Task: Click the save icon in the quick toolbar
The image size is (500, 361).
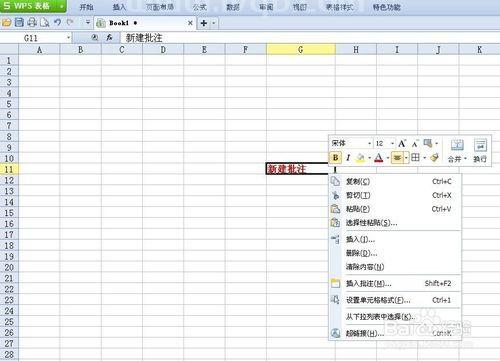Action: point(19,23)
